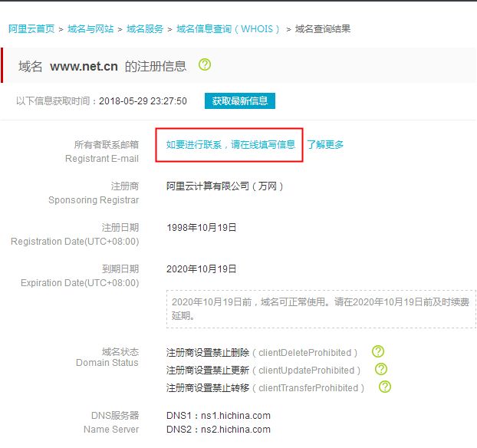This screenshot has width=477, height=448.
Task: Click the 注册商设置禁止删除 status text
Action: click(208, 353)
